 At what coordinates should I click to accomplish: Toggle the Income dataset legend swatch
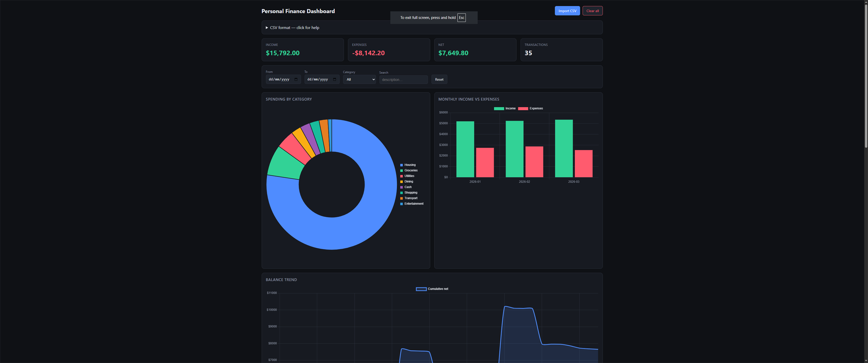pyautogui.click(x=499, y=108)
